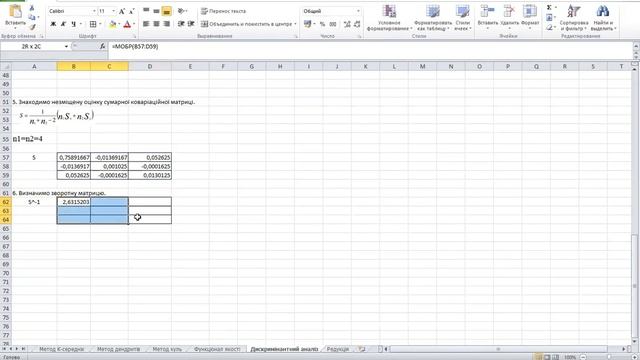This screenshot has width=640, height=360.
Task: Click the Fill down icon
Action: (549, 18)
